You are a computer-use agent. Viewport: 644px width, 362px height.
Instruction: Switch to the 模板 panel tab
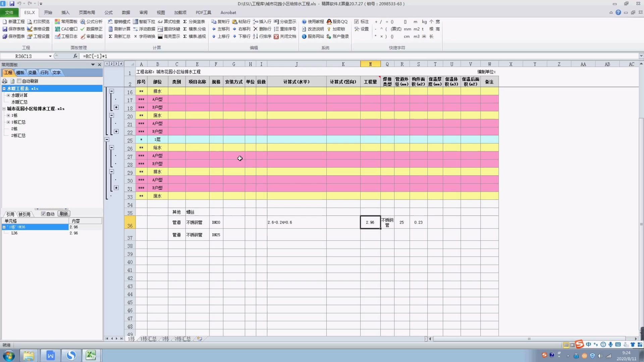coord(20,73)
